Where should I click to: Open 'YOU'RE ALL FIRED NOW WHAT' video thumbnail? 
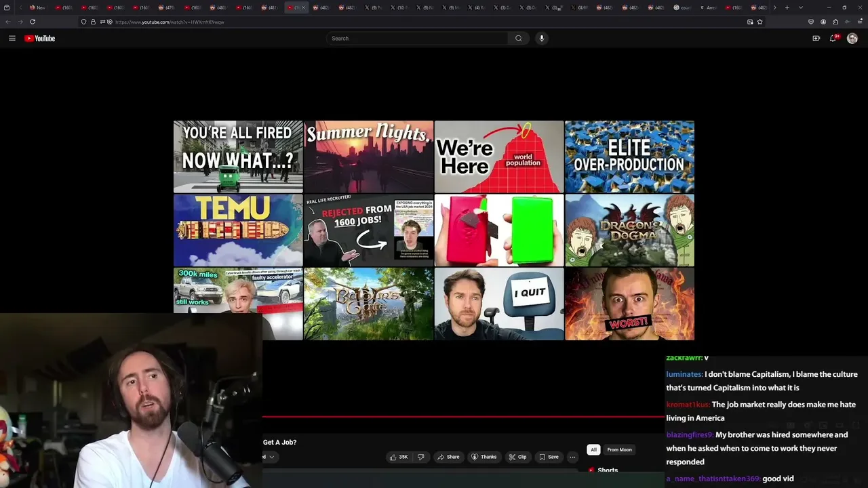pyautogui.click(x=238, y=157)
